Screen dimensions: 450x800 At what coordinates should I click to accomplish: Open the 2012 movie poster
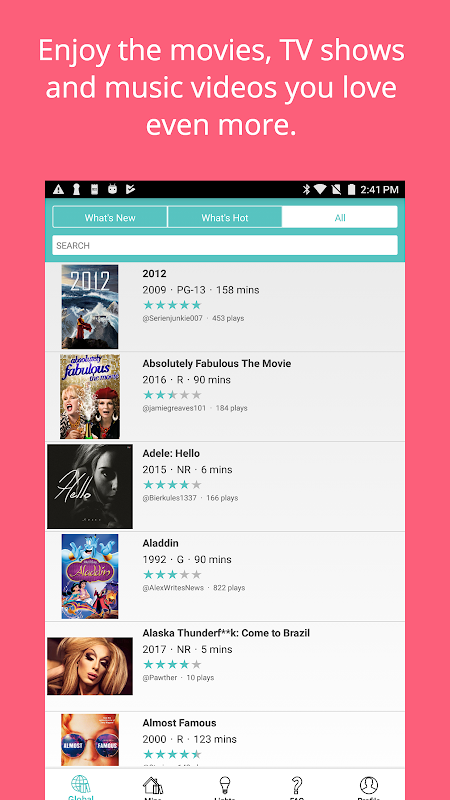[x=90, y=307]
